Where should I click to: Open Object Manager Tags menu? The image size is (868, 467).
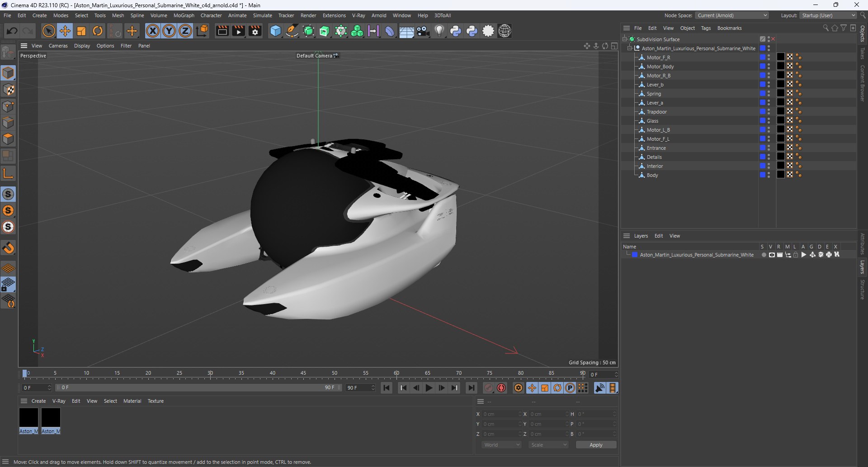[x=706, y=28]
